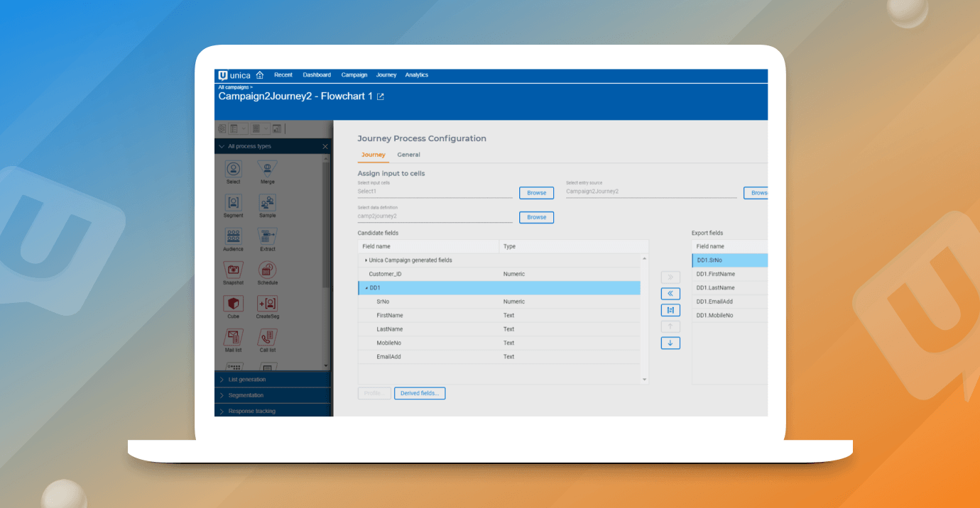Select DD1.SrNo in export fields
980x508 pixels.
click(730, 260)
